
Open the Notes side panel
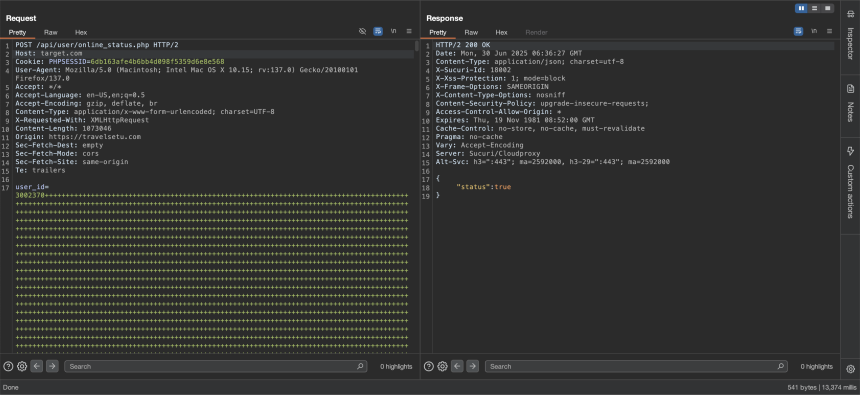(x=850, y=104)
